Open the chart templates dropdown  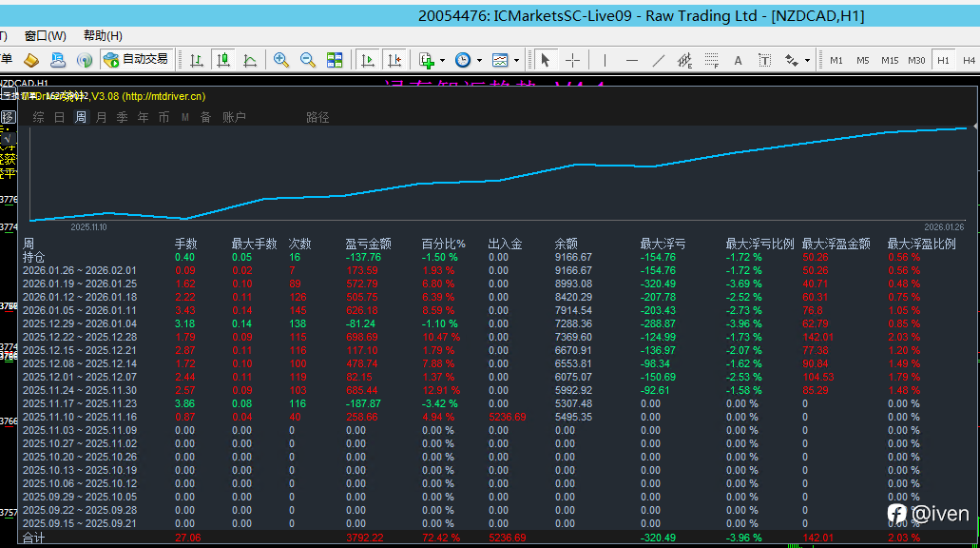pos(516,60)
